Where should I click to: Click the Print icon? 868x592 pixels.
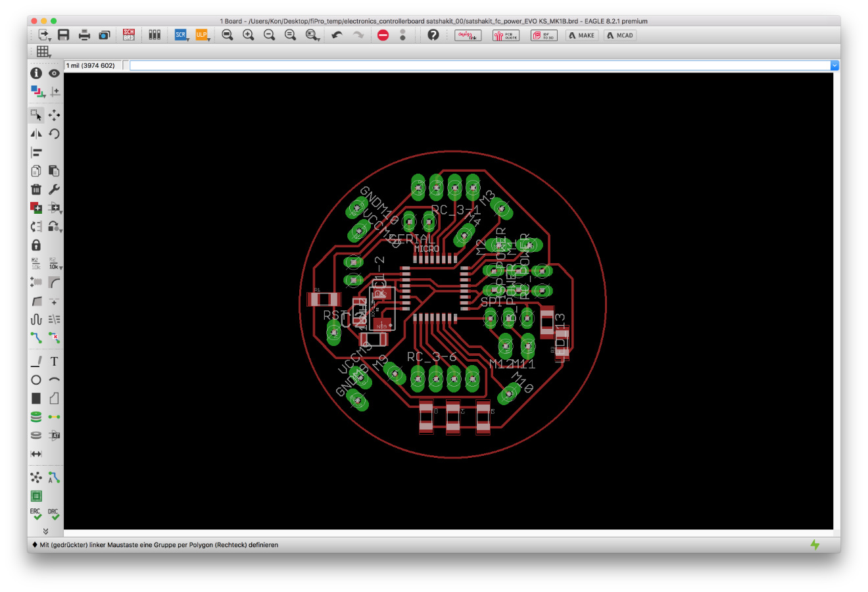point(84,35)
